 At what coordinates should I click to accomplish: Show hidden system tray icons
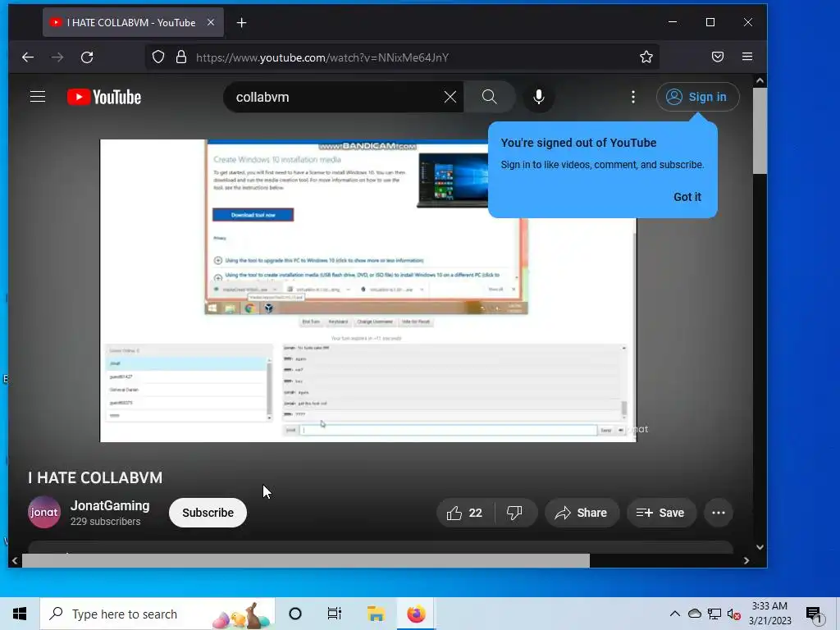coord(675,614)
